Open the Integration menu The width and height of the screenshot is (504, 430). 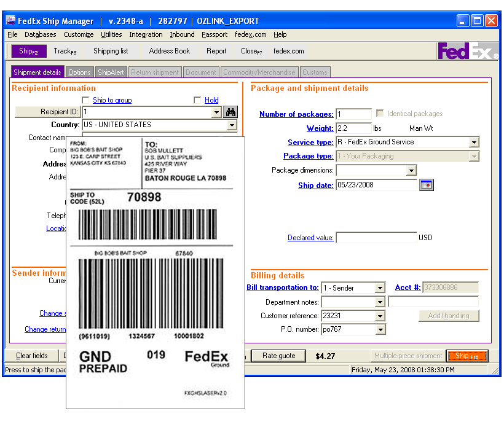pos(146,34)
